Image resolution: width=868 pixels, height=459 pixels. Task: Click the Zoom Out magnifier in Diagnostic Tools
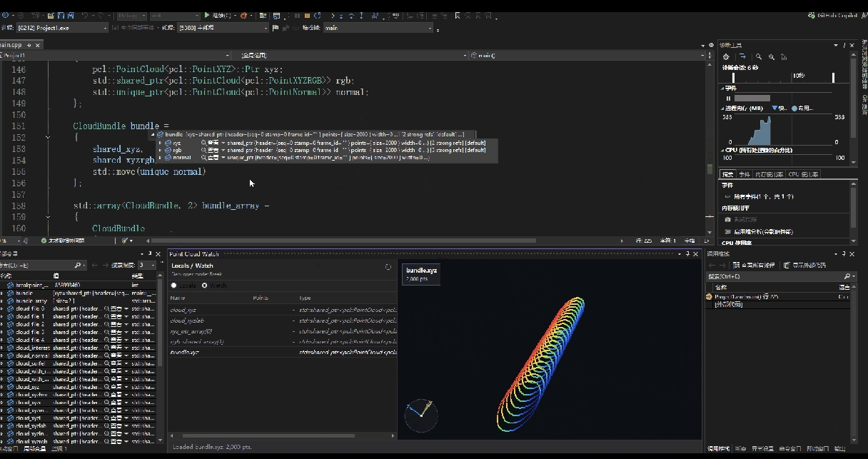771,56
